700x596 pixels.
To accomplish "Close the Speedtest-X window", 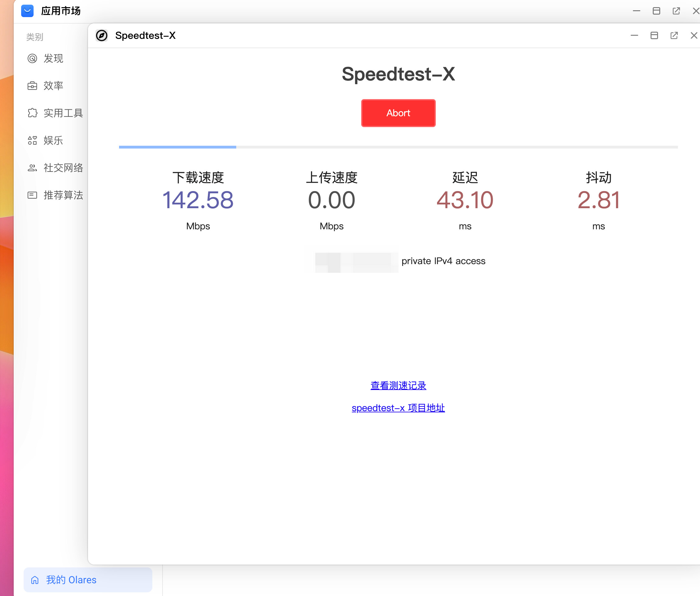I will [x=693, y=35].
